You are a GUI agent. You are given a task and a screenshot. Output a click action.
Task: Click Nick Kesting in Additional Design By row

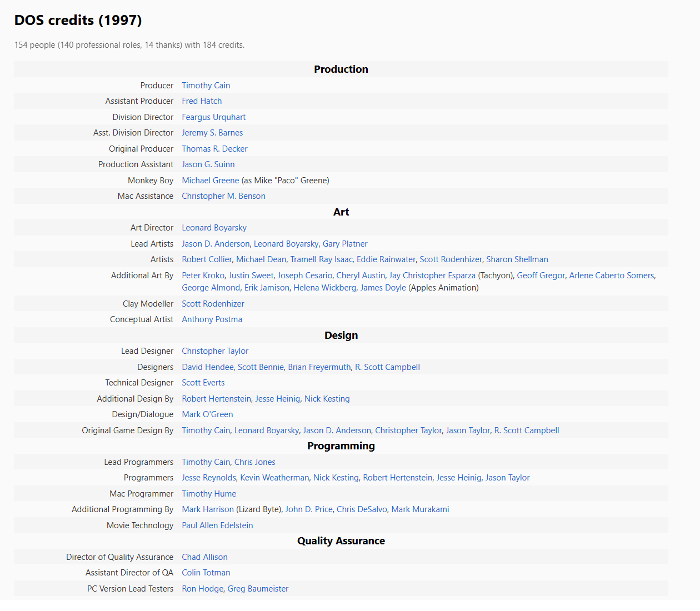click(327, 399)
